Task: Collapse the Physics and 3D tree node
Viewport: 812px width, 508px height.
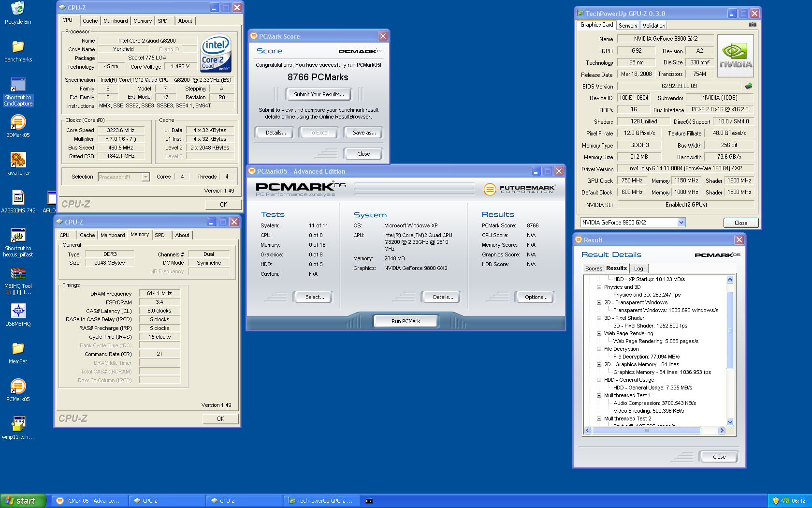Action: pos(599,287)
